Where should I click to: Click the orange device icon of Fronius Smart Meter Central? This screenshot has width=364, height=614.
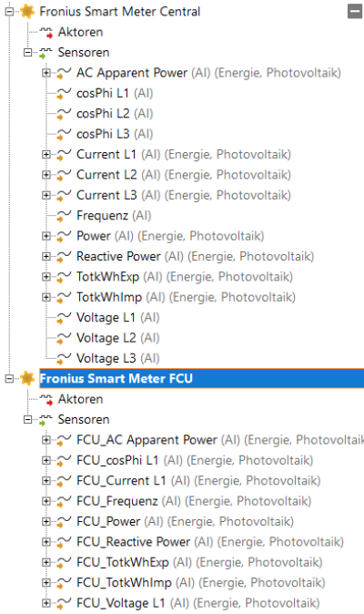point(27,11)
